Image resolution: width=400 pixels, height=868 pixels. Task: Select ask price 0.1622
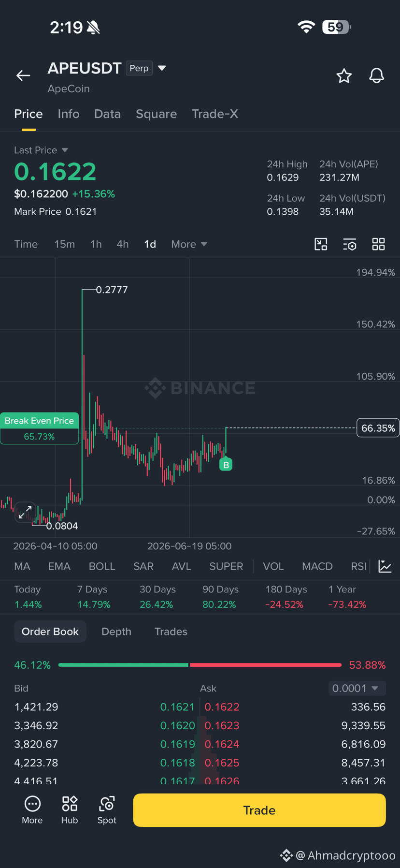[x=222, y=707]
